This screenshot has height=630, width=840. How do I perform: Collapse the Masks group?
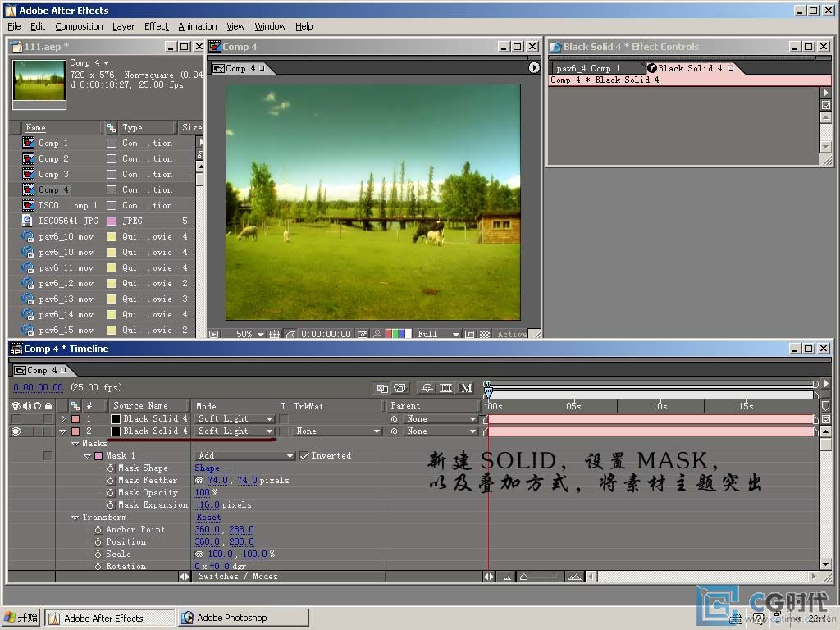point(75,444)
